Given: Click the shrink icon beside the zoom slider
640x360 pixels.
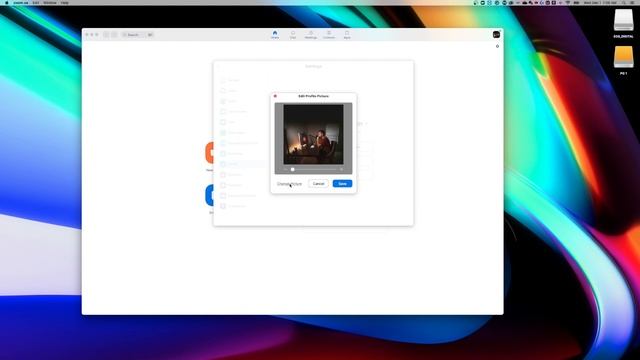Looking at the screenshot, I should click(285, 169).
